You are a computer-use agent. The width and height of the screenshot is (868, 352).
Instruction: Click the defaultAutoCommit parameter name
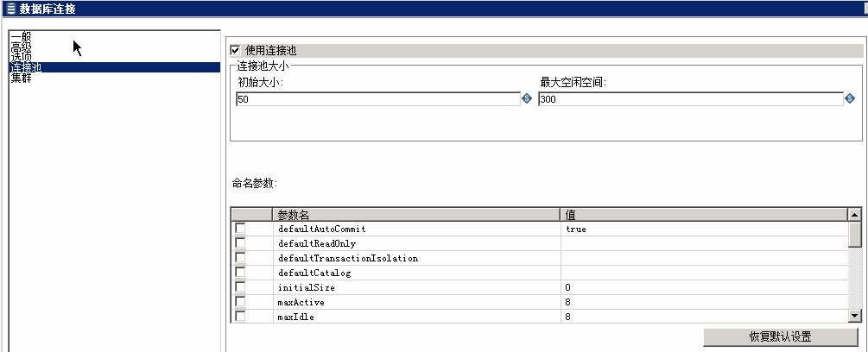point(322,229)
